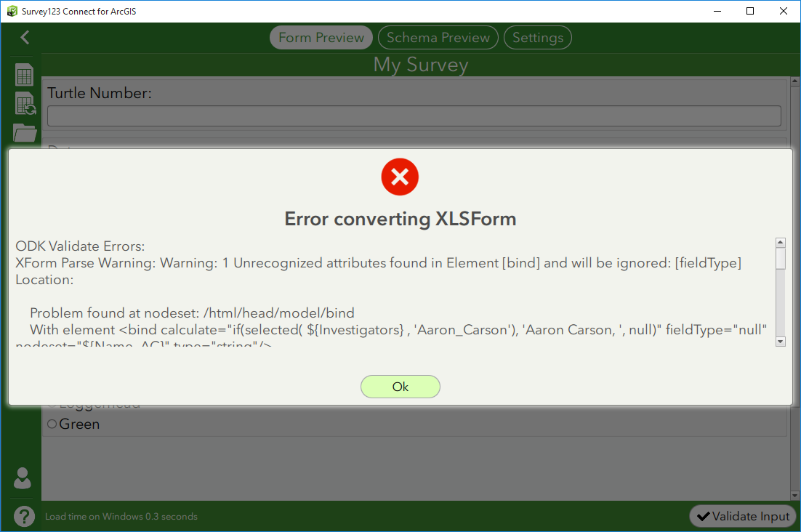Dismiss the error dialog with Ok
801x532 pixels.
click(x=400, y=387)
